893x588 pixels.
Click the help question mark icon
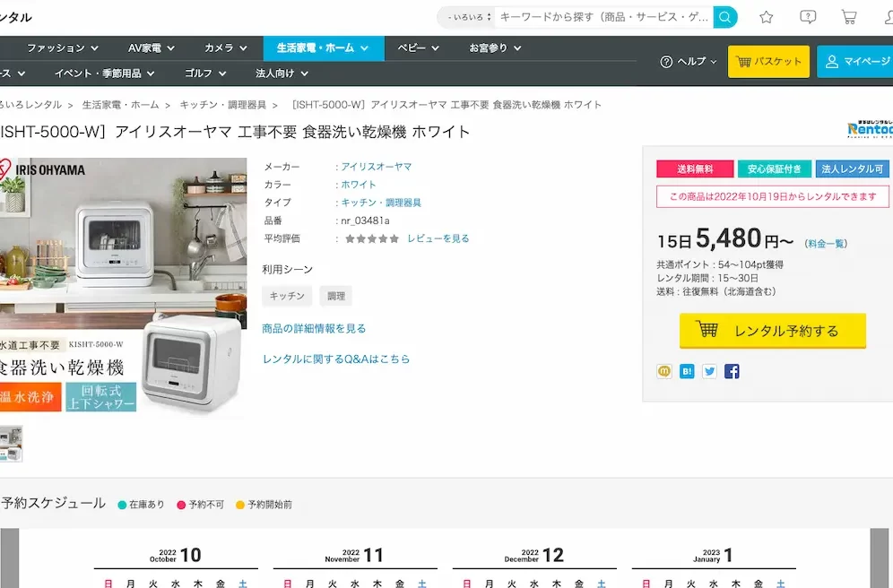pos(666,62)
